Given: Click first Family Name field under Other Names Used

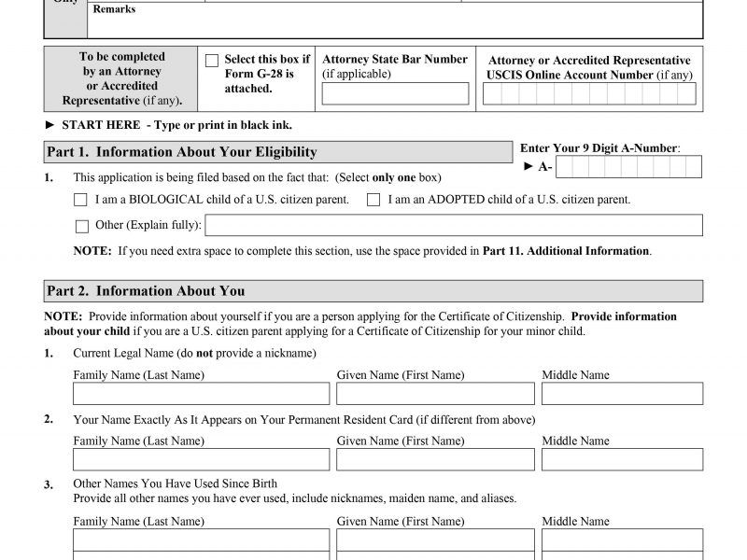Looking at the screenshot, I should tap(201, 540).
